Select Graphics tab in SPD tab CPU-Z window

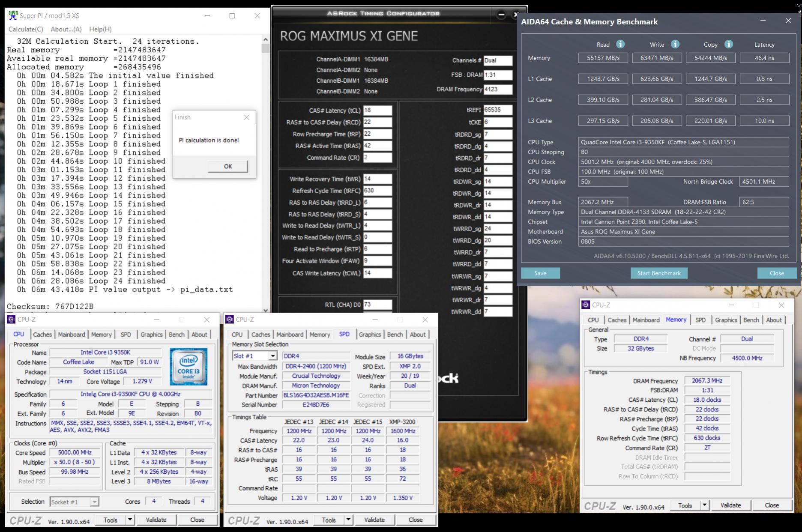pyautogui.click(x=370, y=335)
